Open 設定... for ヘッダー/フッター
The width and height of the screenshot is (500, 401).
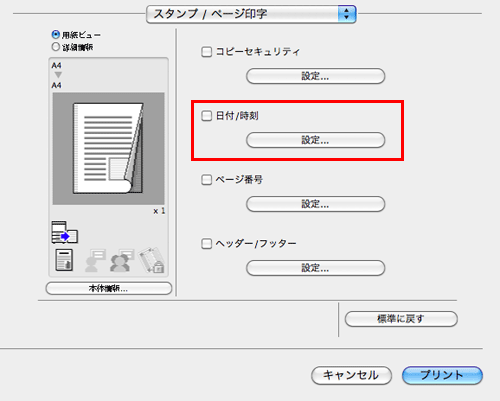point(316,268)
